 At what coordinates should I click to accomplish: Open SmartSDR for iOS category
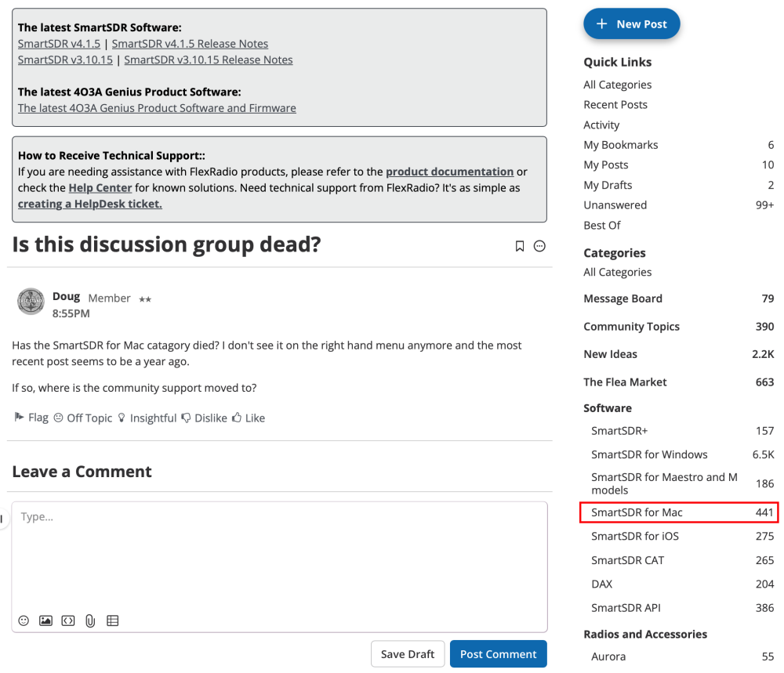tap(683, 536)
